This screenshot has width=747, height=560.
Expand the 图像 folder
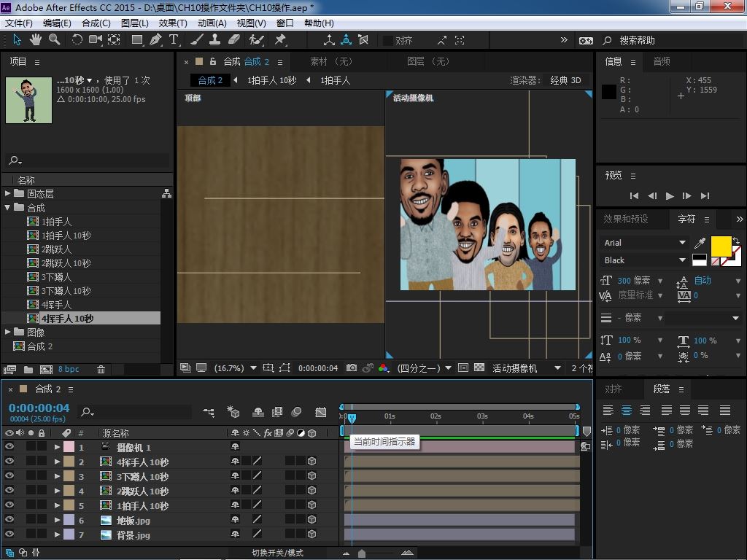click(7, 332)
